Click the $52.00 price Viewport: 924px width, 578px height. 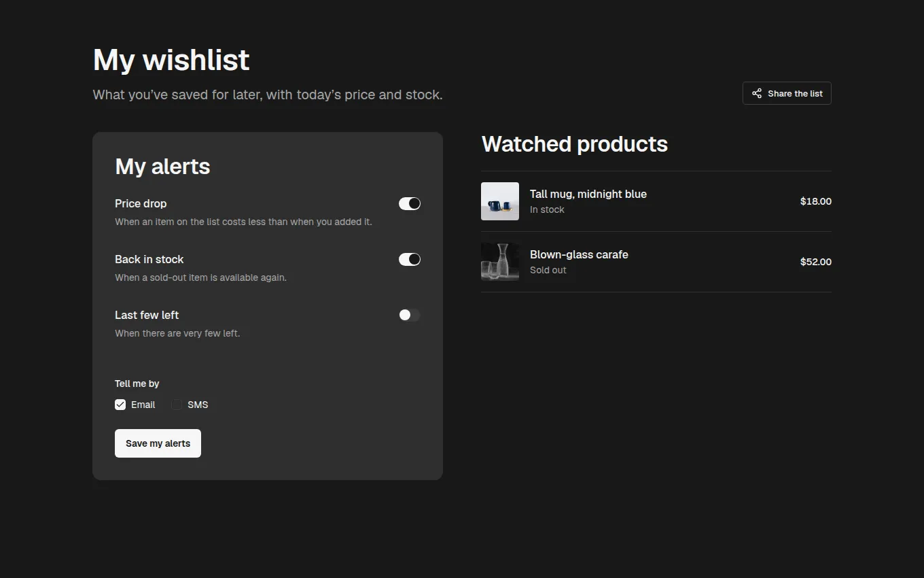pos(816,262)
